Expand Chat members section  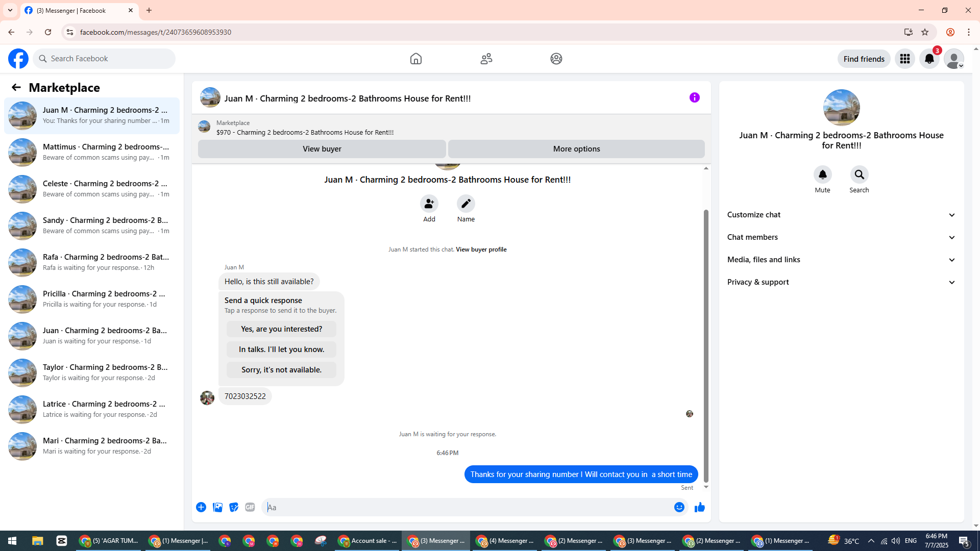click(841, 237)
